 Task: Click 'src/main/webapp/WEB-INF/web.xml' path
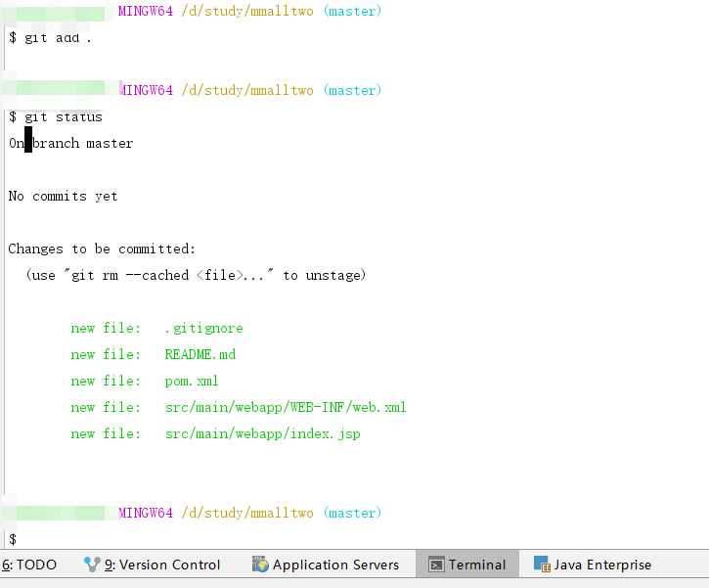[x=286, y=407]
